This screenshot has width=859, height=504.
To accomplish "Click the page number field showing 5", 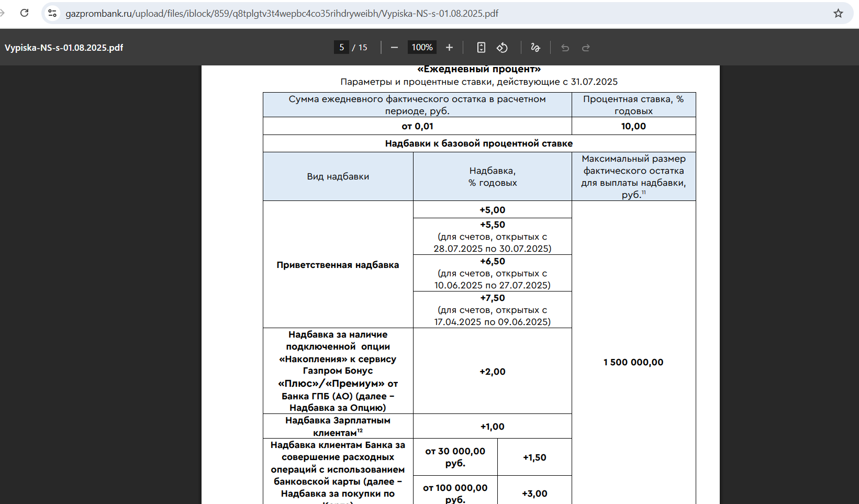I will (x=341, y=48).
